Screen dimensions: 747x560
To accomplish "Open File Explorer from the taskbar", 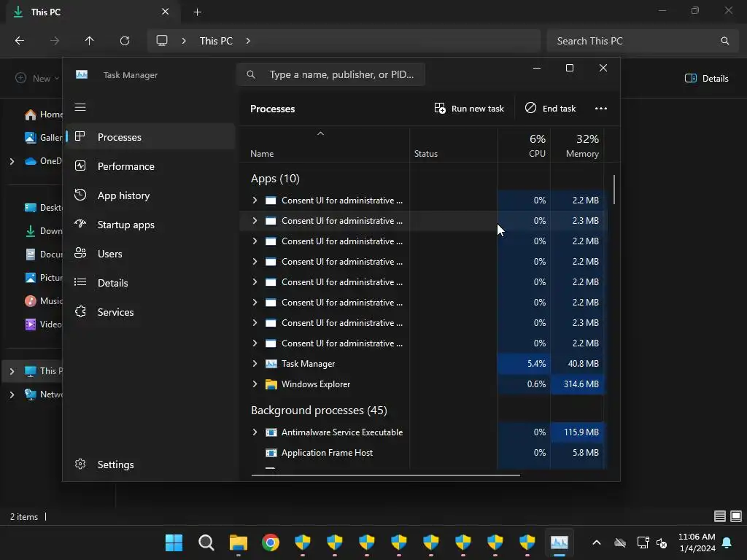I will (239, 542).
